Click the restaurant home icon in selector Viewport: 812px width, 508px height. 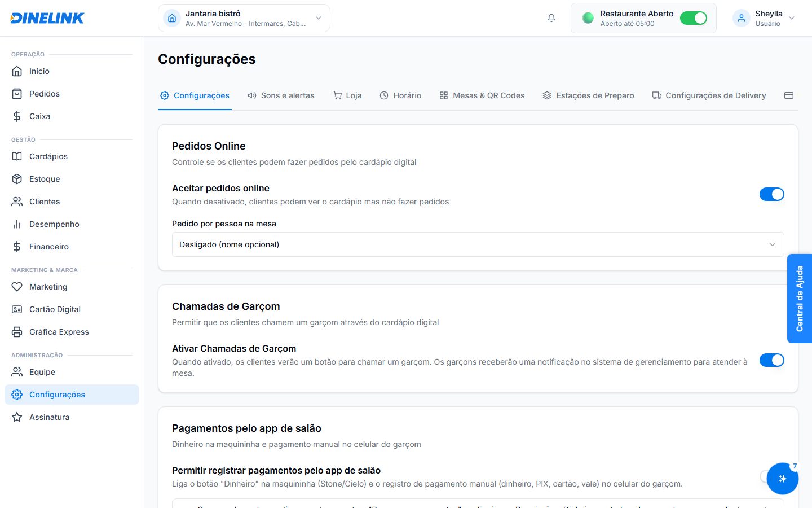[x=172, y=18]
